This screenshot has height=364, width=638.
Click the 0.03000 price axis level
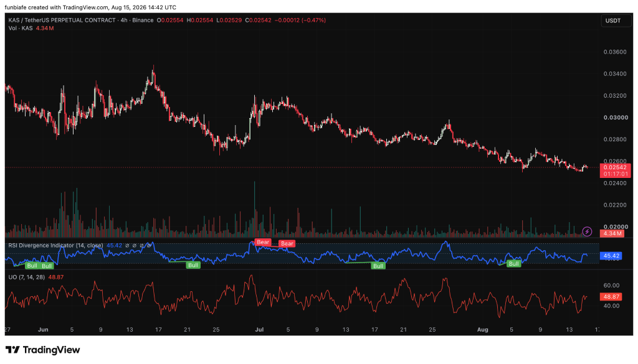pos(615,118)
